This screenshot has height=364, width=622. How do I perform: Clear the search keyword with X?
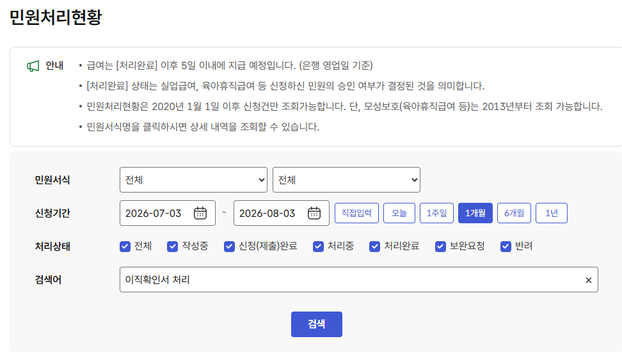click(589, 280)
